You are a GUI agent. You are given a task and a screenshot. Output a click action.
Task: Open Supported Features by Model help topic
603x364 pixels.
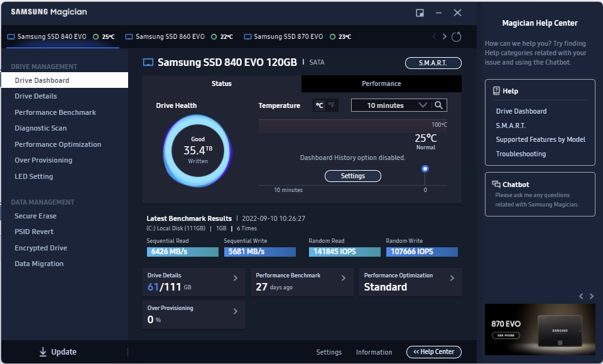[x=540, y=139]
